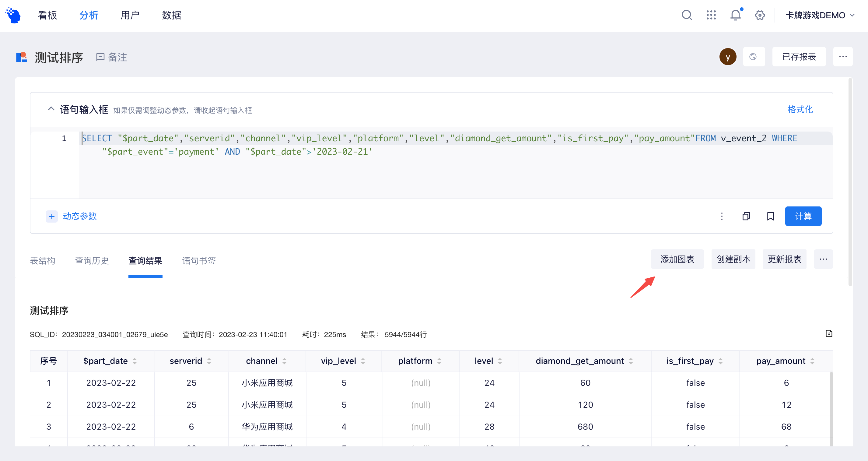This screenshot has width=868, height=461.
Task: Open the results more options menu
Action: point(823,259)
